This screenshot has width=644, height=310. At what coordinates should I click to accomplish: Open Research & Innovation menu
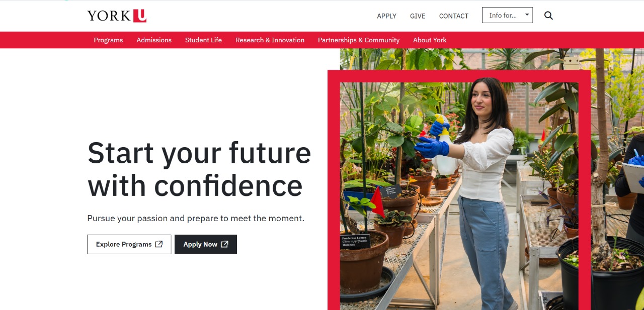(x=270, y=40)
